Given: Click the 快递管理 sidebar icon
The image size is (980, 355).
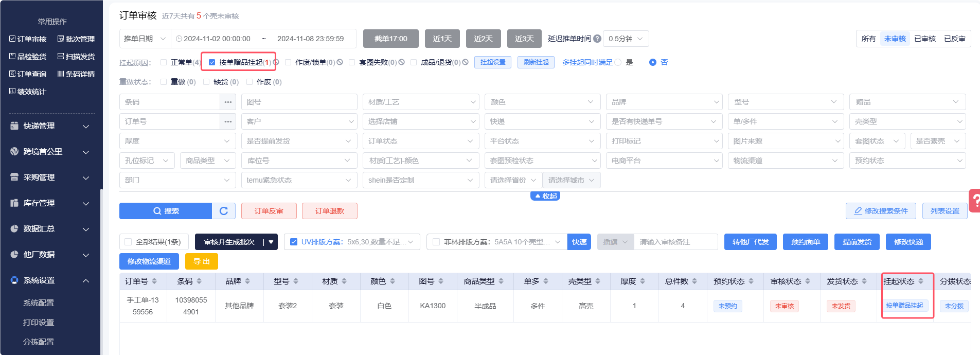Looking at the screenshot, I should tap(14, 126).
